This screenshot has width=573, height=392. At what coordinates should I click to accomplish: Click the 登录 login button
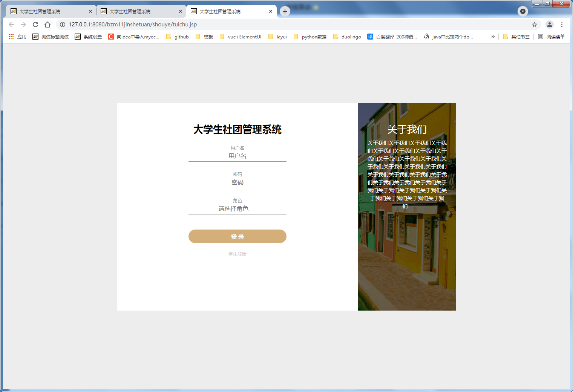pos(237,236)
